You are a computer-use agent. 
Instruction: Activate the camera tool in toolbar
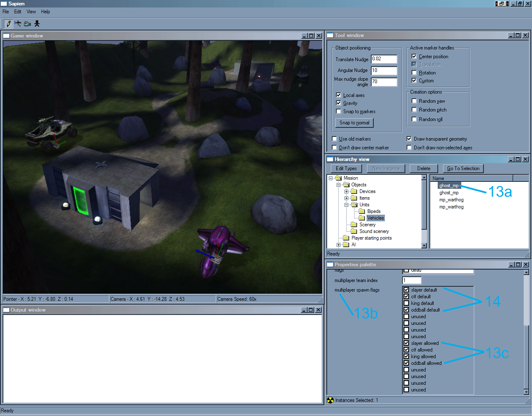point(27,24)
